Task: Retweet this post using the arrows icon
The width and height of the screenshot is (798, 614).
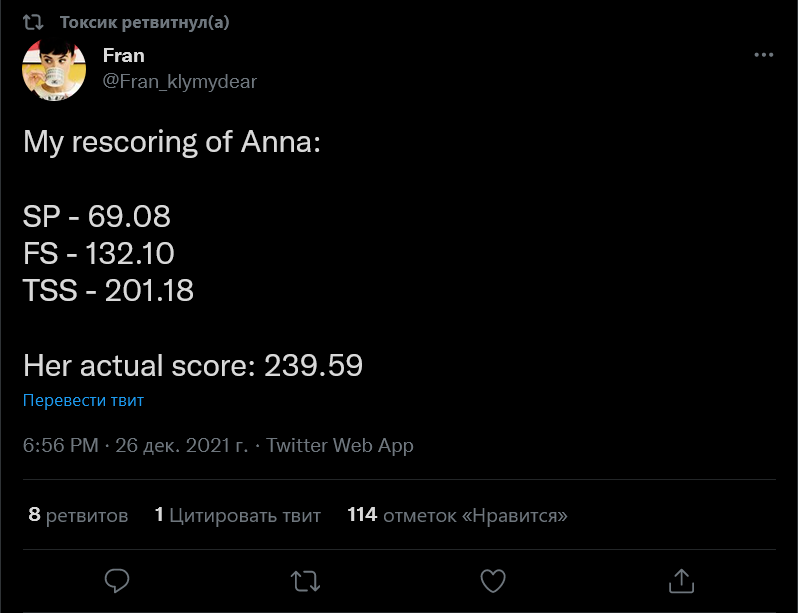Action: (305, 580)
